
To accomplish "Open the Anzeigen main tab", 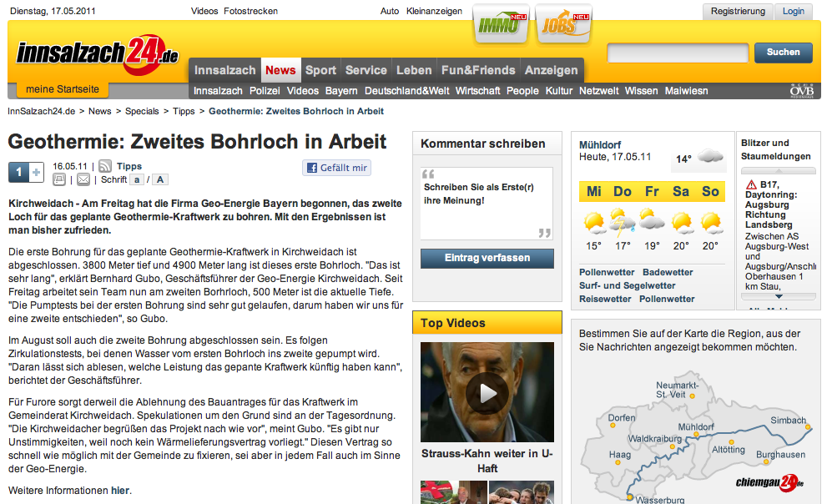I will click(552, 70).
